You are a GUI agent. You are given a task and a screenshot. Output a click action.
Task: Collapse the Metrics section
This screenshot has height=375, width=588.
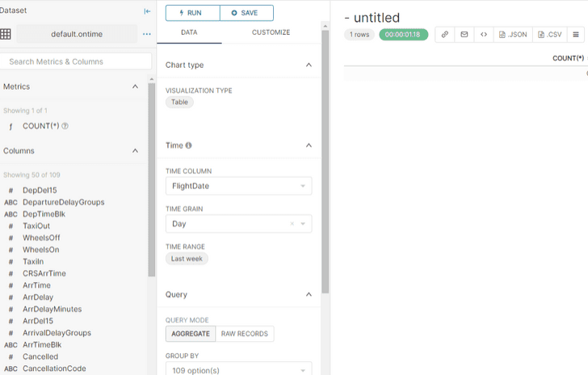(135, 86)
